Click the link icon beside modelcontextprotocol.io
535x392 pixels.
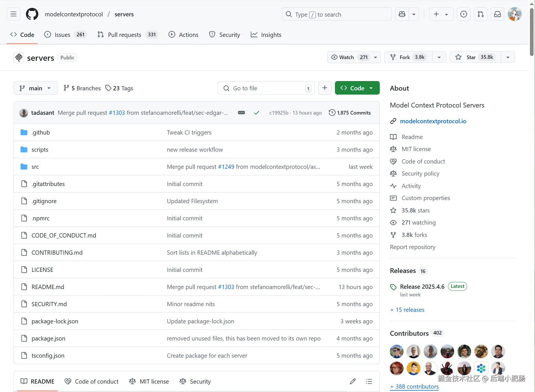(393, 121)
